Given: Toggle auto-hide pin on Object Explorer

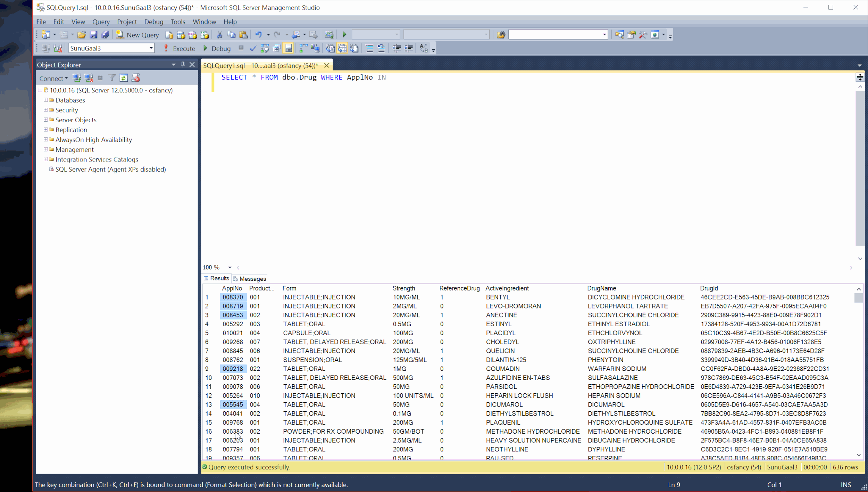Looking at the screenshot, I should point(183,65).
